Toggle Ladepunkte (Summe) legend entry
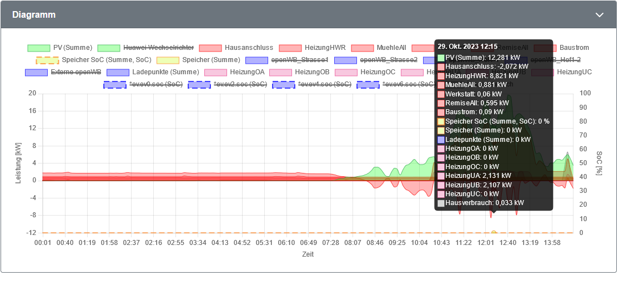The width and height of the screenshot is (644, 281). pos(153,72)
